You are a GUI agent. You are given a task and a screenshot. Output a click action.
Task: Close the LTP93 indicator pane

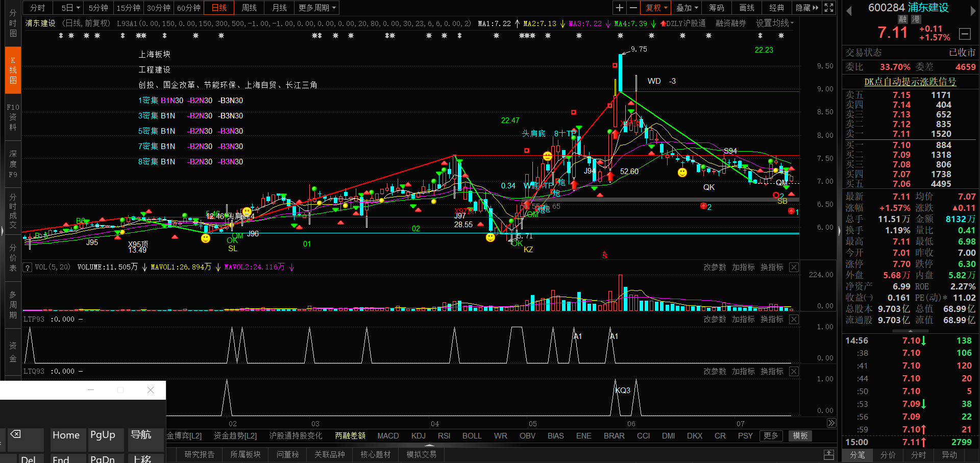pyautogui.click(x=794, y=320)
